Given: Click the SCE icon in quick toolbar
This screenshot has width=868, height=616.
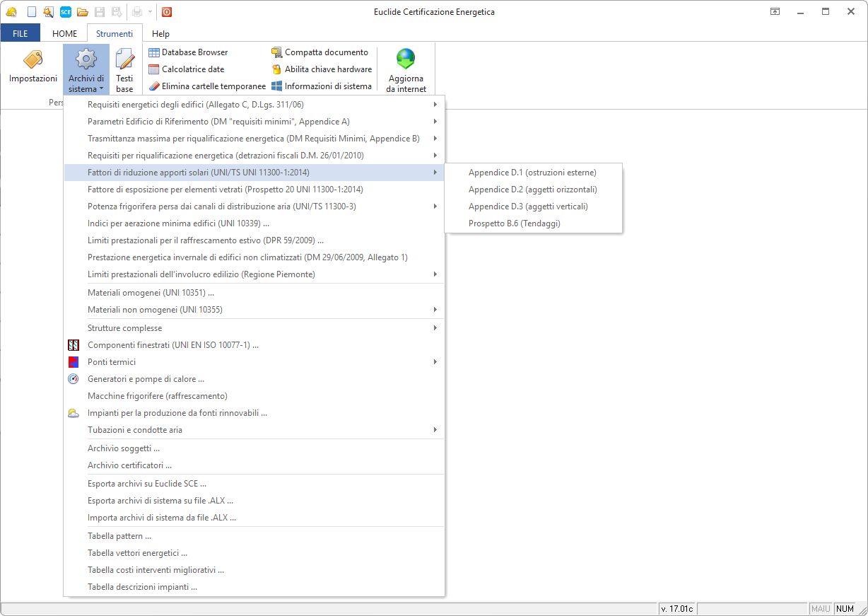Looking at the screenshot, I should tap(66, 11).
